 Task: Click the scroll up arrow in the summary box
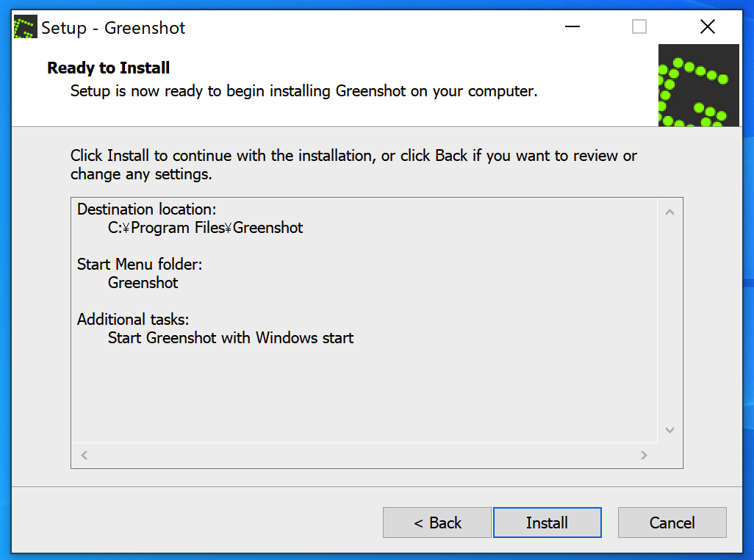[x=669, y=213]
